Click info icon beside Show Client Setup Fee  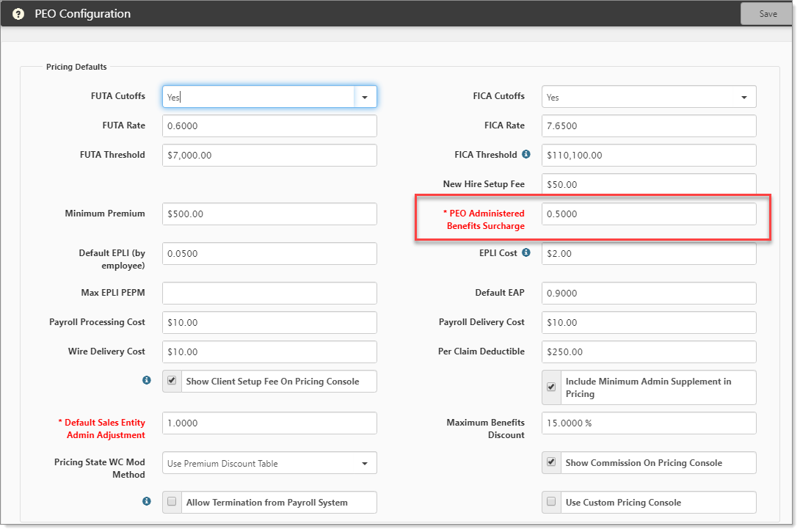coord(147,380)
